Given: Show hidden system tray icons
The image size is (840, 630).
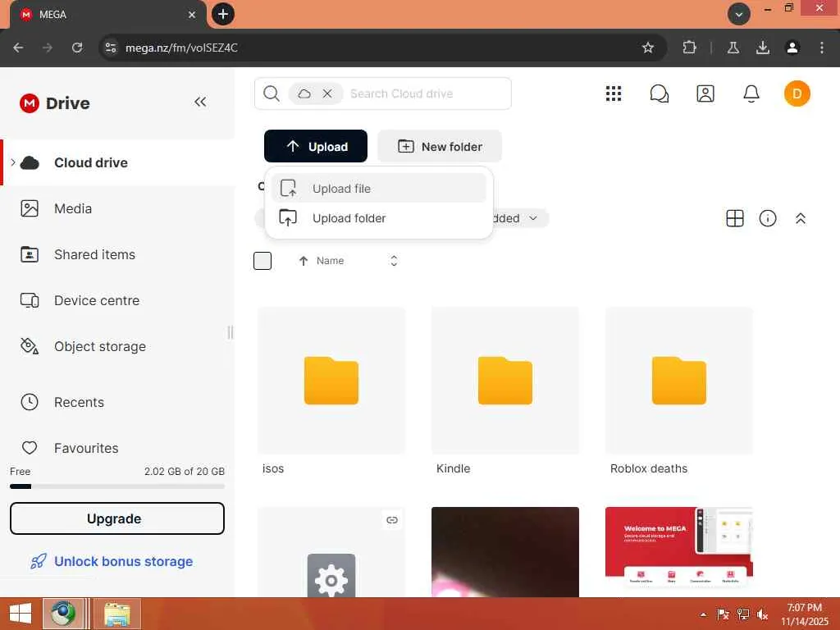Looking at the screenshot, I should [x=703, y=614].
